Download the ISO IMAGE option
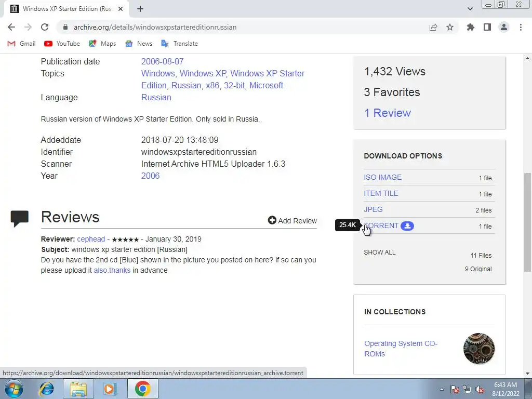The width and height of the screenshot is (532, 399). pos(382,177)
